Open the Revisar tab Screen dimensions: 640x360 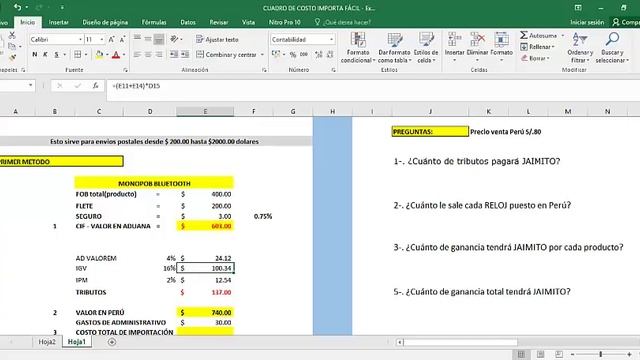coord(219,22)
